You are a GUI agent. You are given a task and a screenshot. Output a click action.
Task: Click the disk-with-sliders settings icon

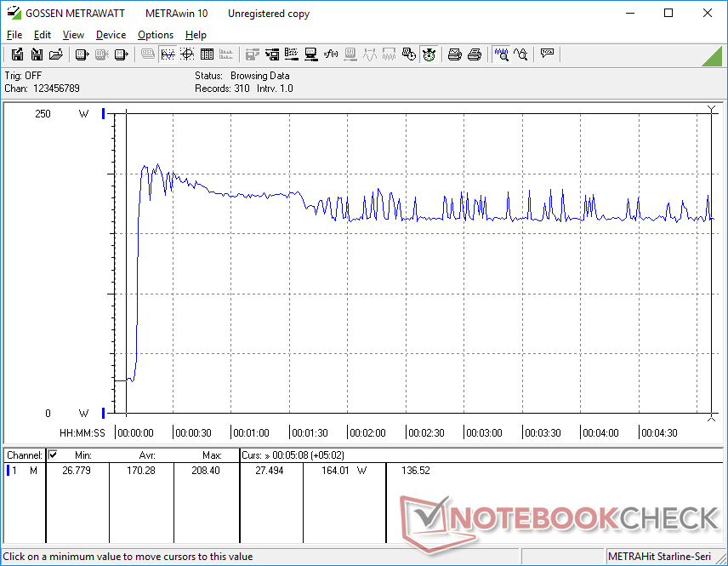click(x=271, y=54)
